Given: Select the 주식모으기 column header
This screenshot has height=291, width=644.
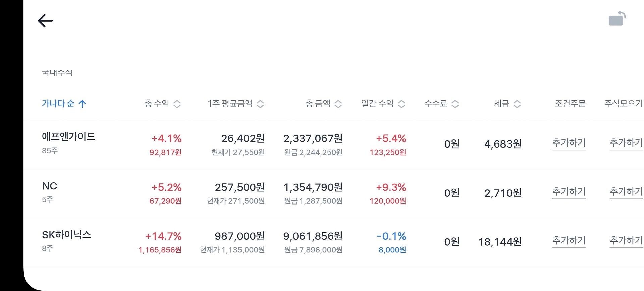Looking at the screenshot, I should 623,104.
